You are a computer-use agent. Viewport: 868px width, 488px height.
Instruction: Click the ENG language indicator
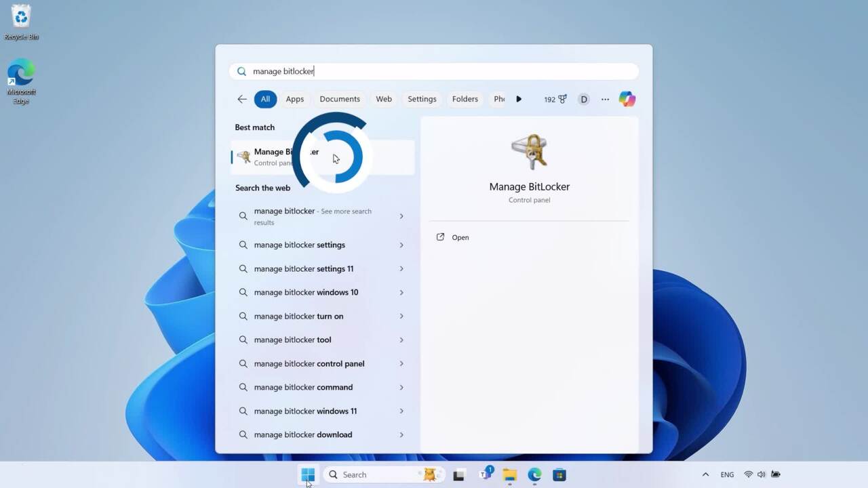(727, 474)
